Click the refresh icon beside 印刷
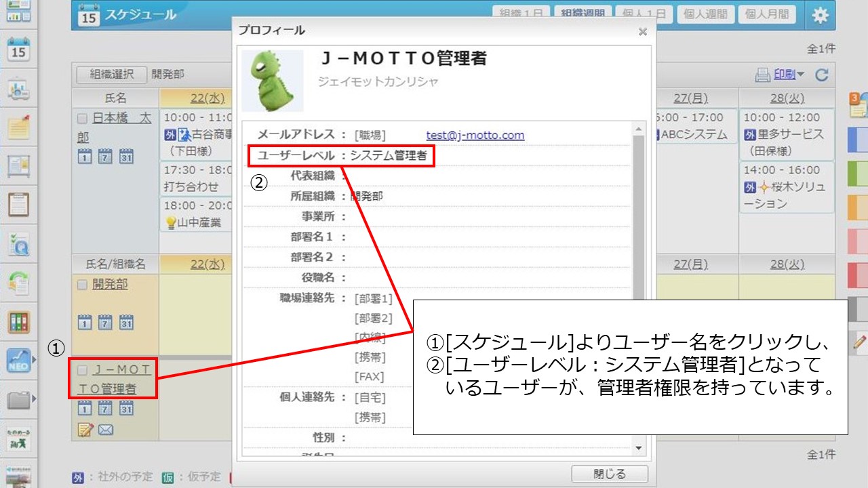Screen dimensions: 868x488 point(822,75)
